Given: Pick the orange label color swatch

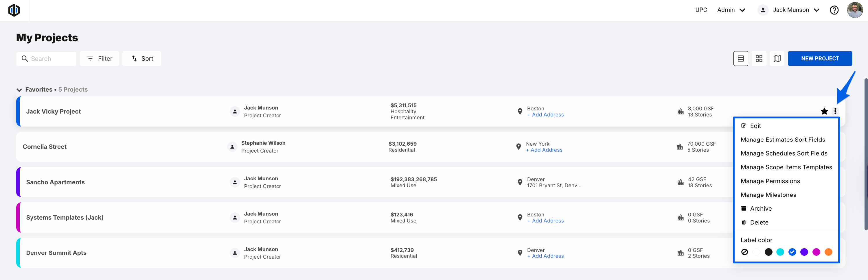Looking at the screenshot, I should point(828,252).
